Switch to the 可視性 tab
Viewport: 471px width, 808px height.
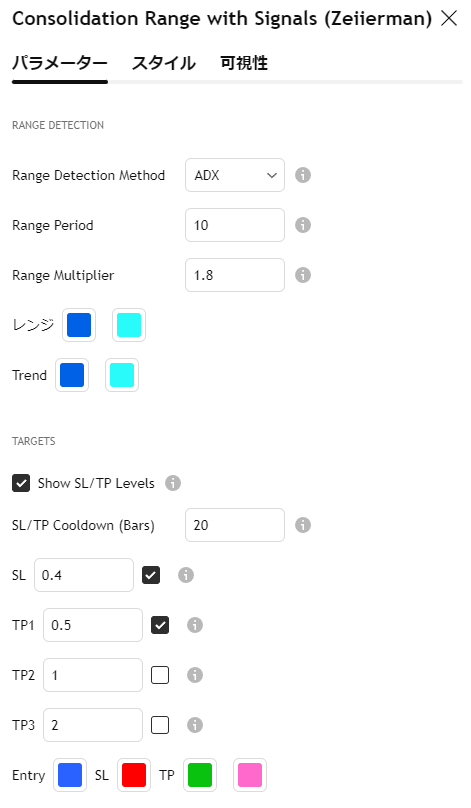[244, 63]
